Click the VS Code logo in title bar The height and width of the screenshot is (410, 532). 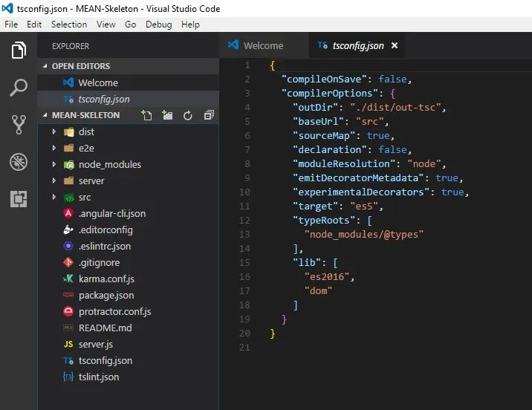click(x=7, y=8)
